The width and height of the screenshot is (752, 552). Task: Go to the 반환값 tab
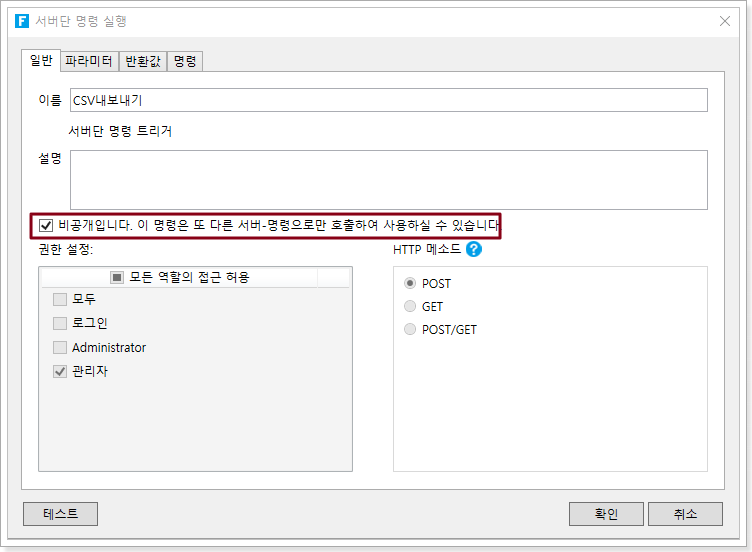pos(142,62)
